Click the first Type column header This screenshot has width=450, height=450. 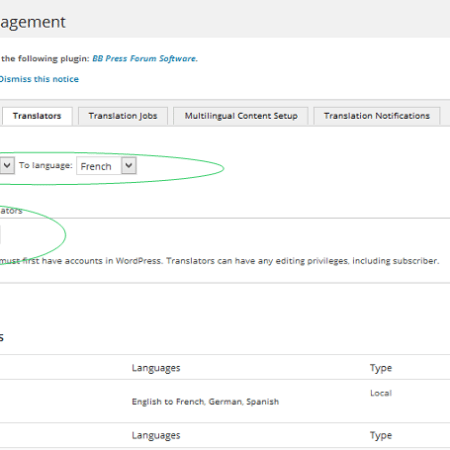[381, 368]
